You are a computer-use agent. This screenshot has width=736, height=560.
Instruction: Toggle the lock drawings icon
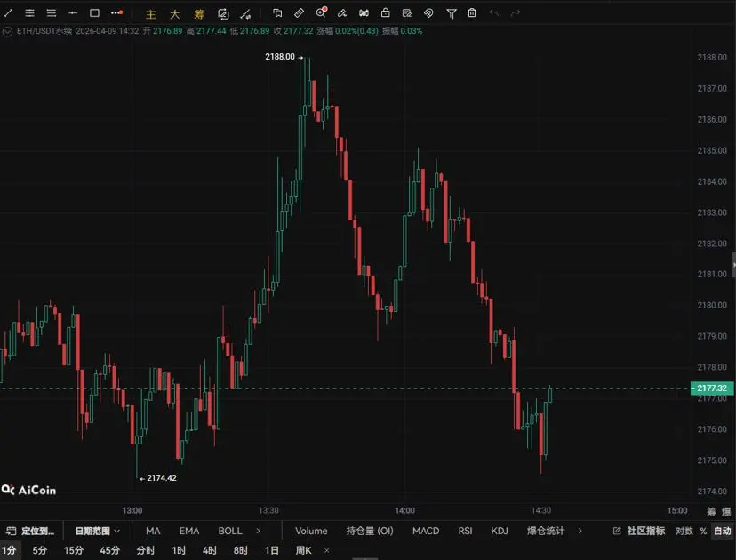(386, 13)
